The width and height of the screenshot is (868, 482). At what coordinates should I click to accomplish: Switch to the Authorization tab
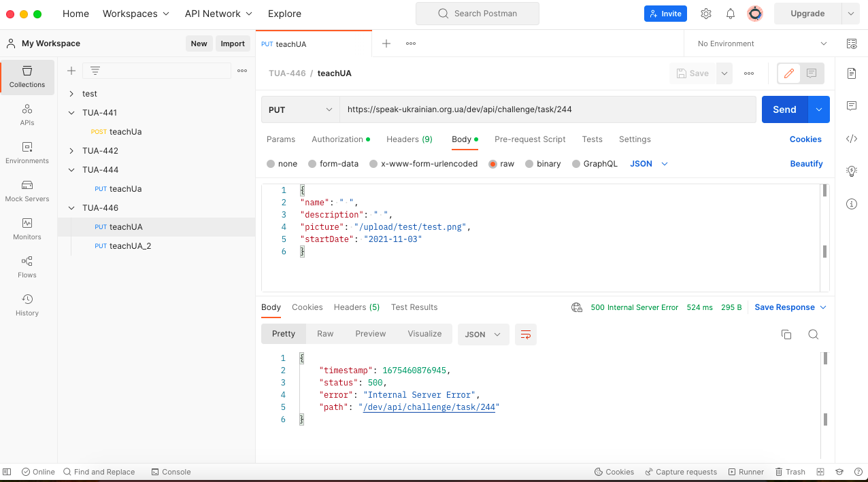[x=341, y=139]
